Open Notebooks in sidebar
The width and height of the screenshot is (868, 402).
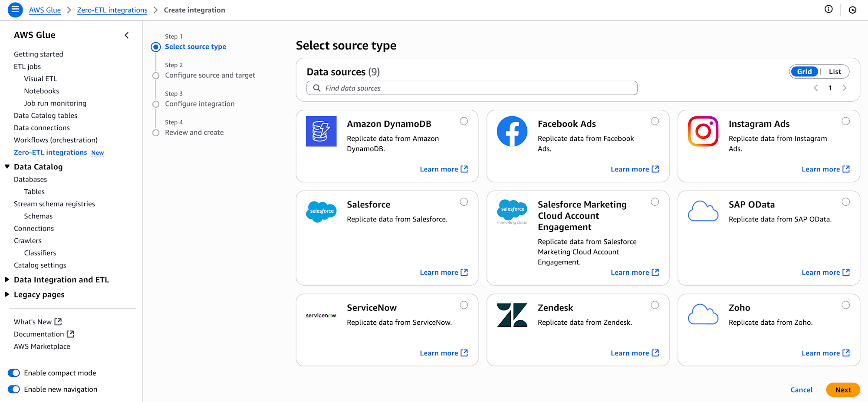(x=42, y=91)
